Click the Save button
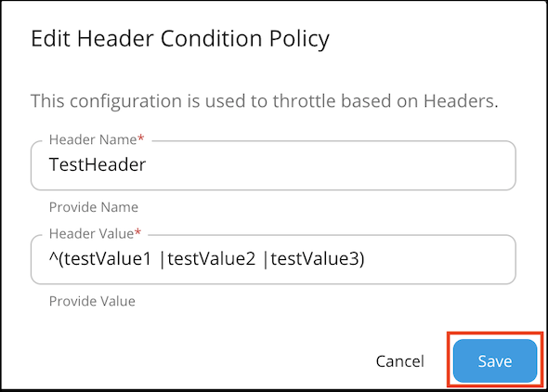The width and height of the screenshot is (548, 392). click(x=495, y=360)
